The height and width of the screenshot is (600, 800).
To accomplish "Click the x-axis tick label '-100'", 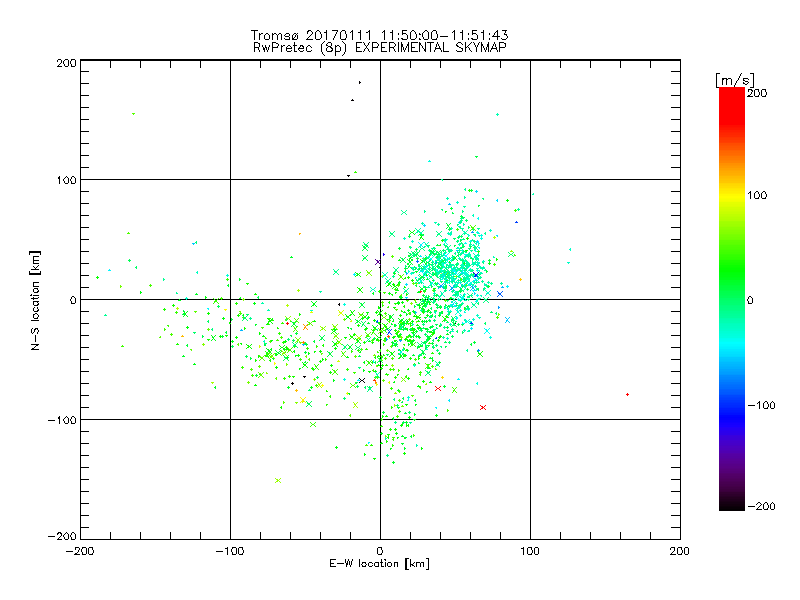I will pyautogui.click(x=230, y=551).
